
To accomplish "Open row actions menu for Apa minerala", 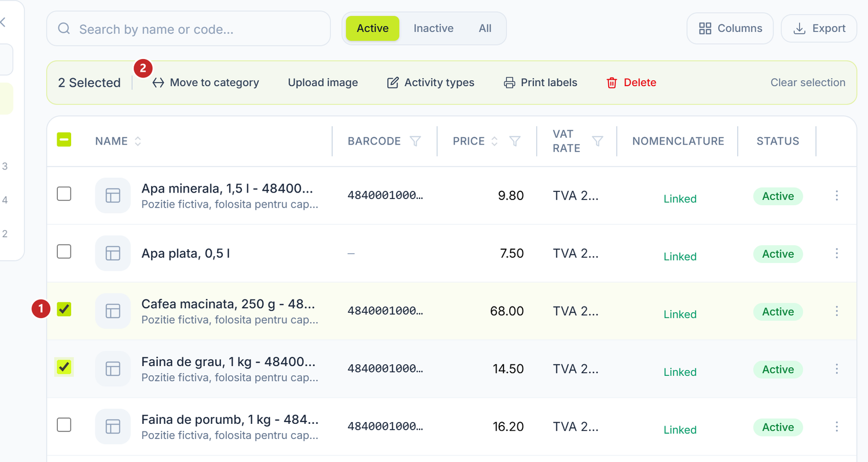I will (x=837, y=195).
